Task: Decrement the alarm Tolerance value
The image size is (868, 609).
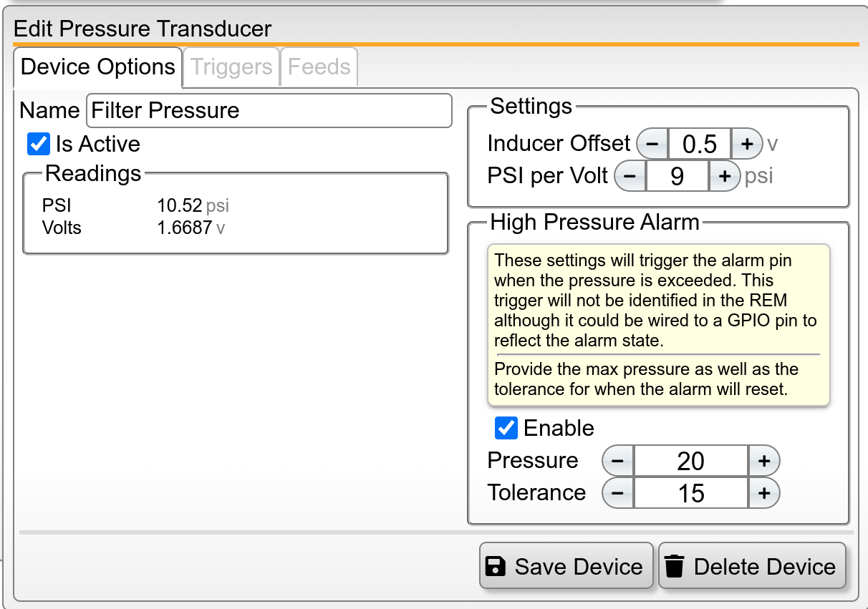Action: [x=617, y=492]
